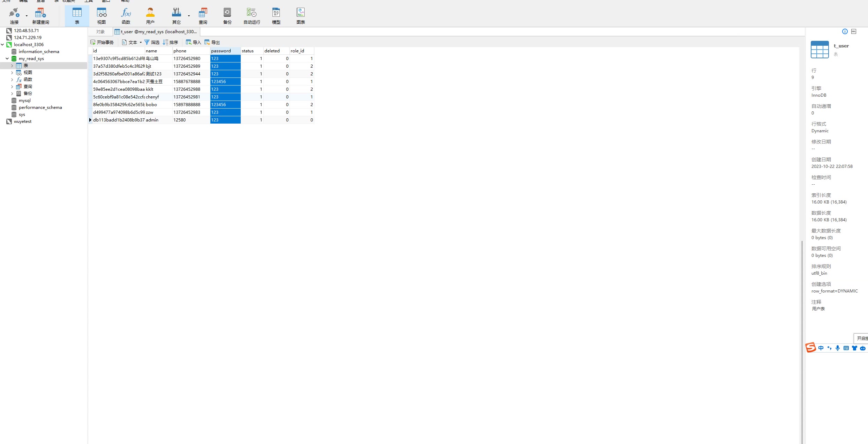Click the Sogou input method logo
This screenshot has height=444, width=868.
(811, 347)
